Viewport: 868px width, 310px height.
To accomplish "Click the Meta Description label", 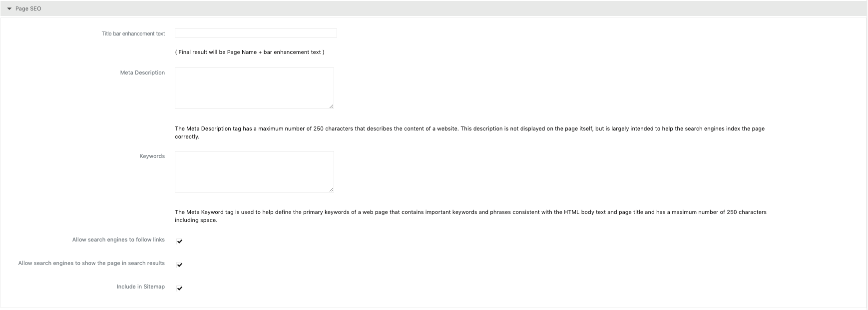I will pos(142,72).
